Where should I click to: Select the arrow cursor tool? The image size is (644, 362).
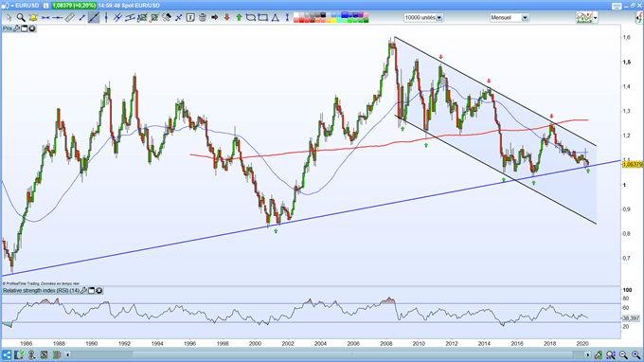click(x=9, y=18)
